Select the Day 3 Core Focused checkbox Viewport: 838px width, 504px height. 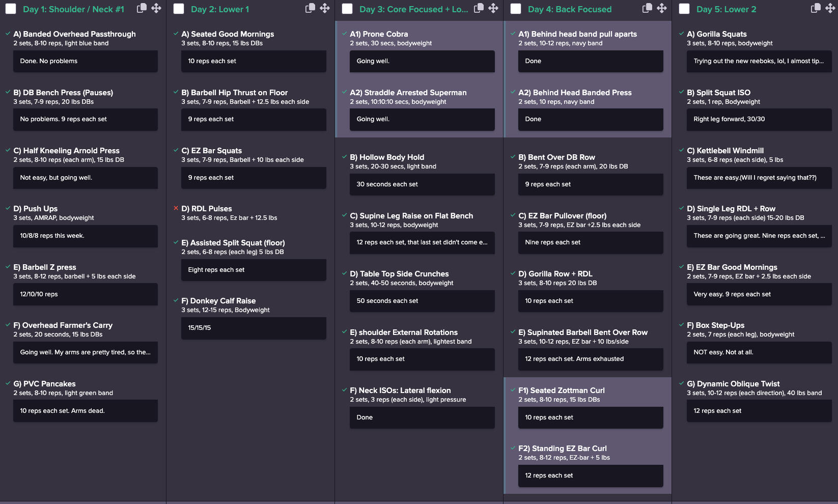click(347, 9)
